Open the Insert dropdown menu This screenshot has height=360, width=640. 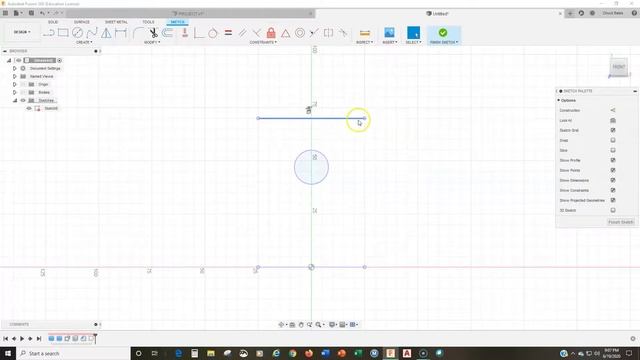(x=389, y=42)
